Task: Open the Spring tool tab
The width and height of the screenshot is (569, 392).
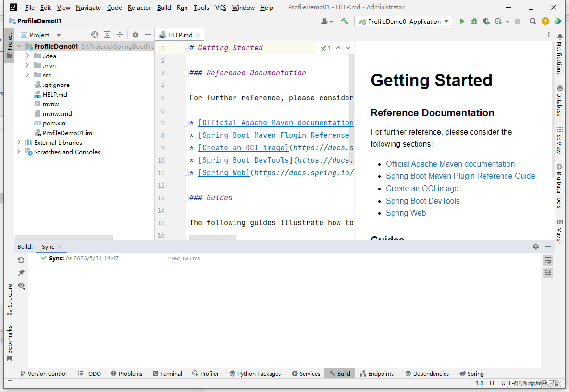Action: point(472,374)
